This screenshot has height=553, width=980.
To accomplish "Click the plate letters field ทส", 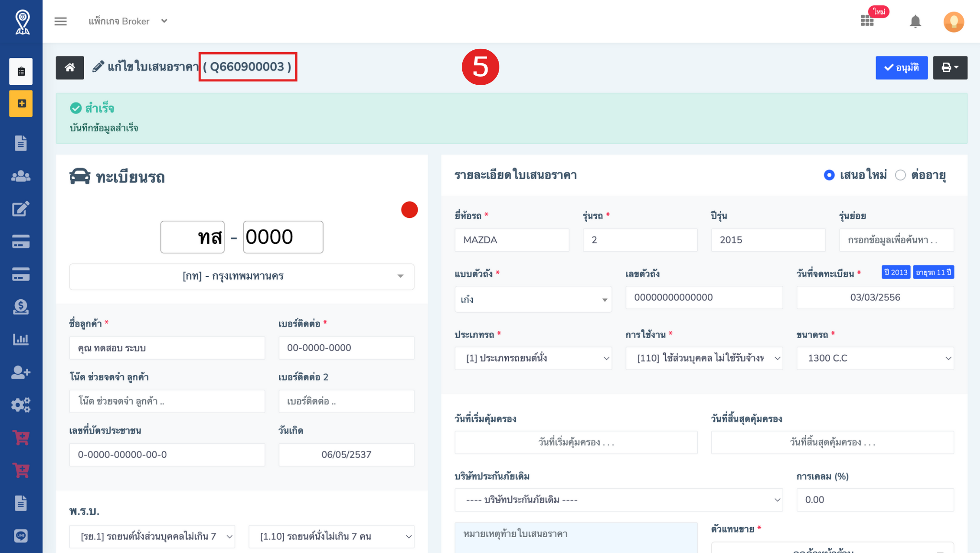I will tap(192, 237).
